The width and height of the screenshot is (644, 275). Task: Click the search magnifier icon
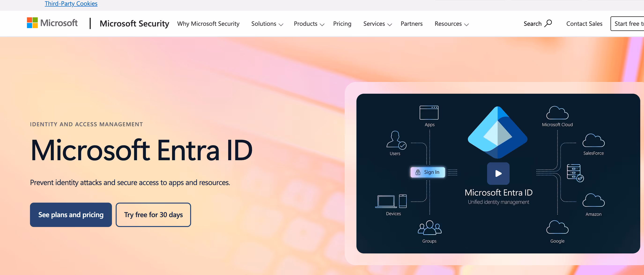click(x=548, y=23)
